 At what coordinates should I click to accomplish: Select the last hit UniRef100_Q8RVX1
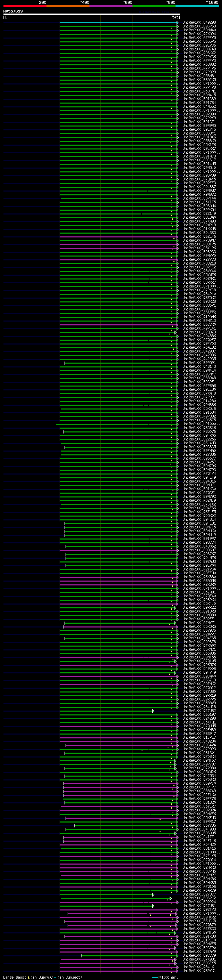[x=199, y=971]
